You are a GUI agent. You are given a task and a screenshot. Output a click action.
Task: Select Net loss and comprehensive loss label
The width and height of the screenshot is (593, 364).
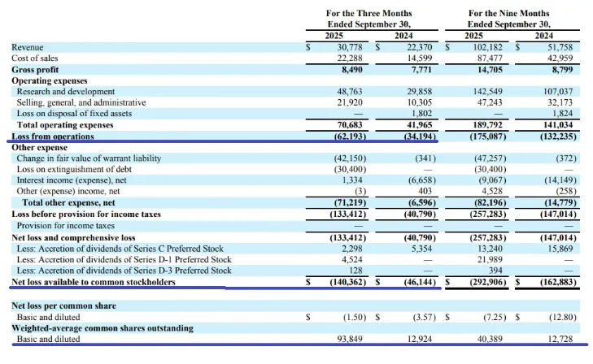tap(73, 237)
